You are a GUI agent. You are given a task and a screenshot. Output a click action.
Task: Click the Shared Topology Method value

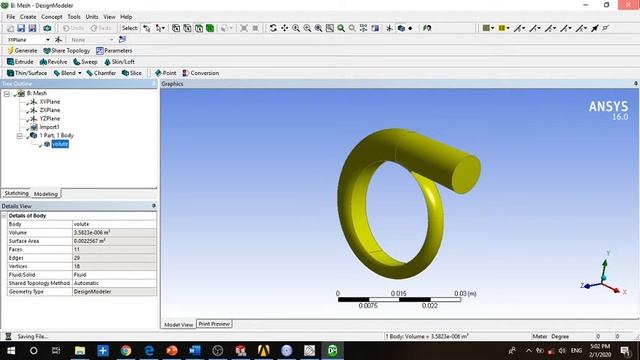pos(114,283)
